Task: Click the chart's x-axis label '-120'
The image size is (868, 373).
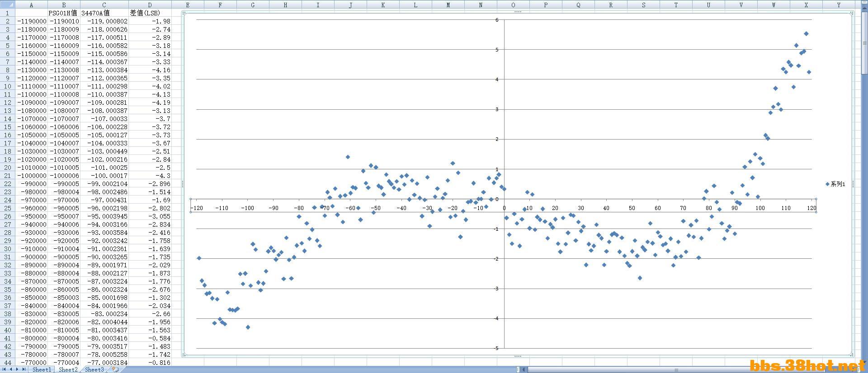Action: tap(197, 208)
